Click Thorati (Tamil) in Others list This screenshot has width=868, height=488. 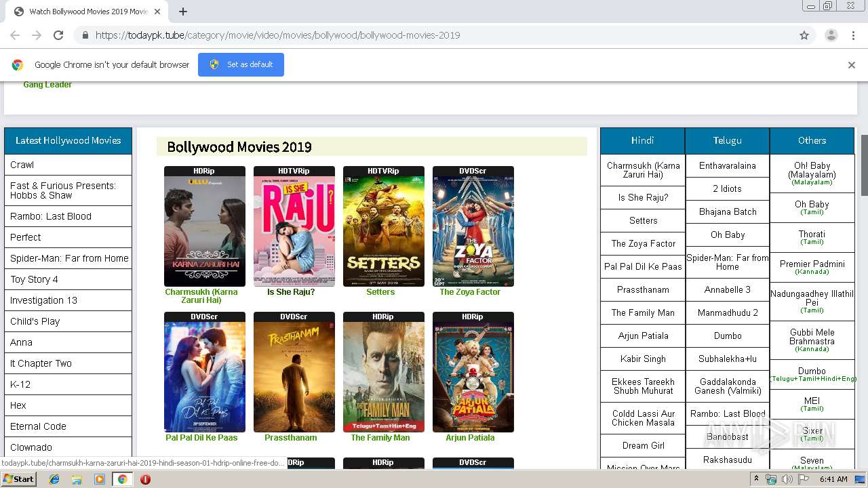pos(812,237)
